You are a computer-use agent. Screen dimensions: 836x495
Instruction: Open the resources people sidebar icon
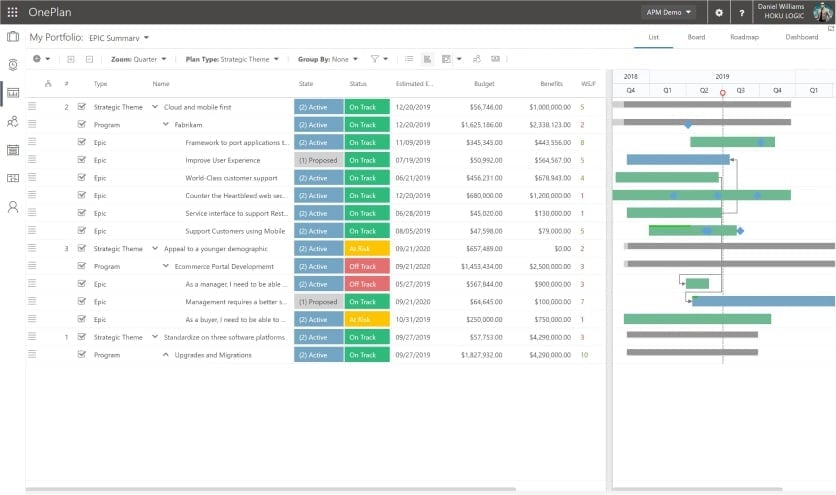(13, 122)
